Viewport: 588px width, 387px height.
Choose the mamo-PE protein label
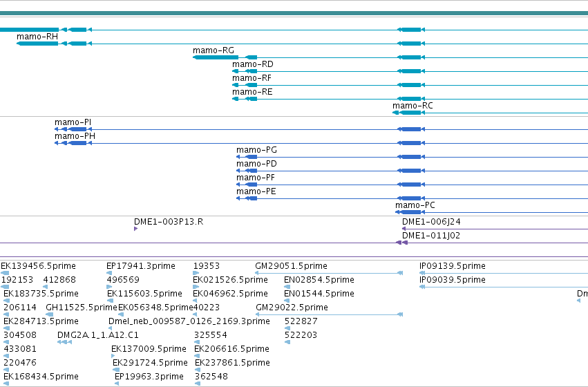[256, 191]
